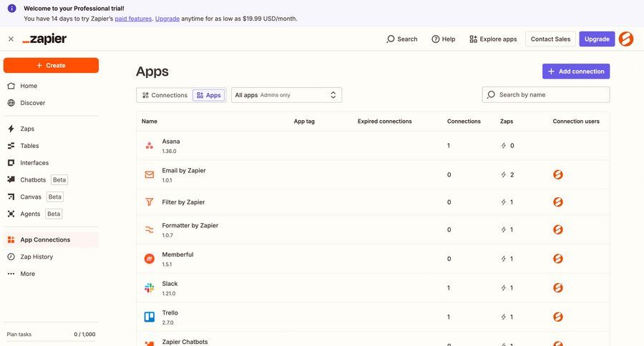This screenshot has height=346, width=644.
Task: Open the Trello app name
Action: click(x=170, y=313)
